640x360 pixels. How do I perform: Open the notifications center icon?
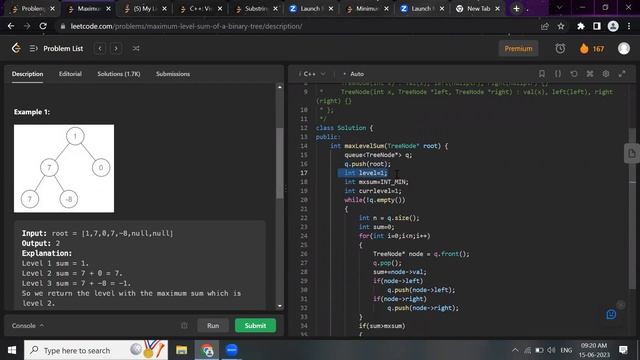(x=623, y=350)
